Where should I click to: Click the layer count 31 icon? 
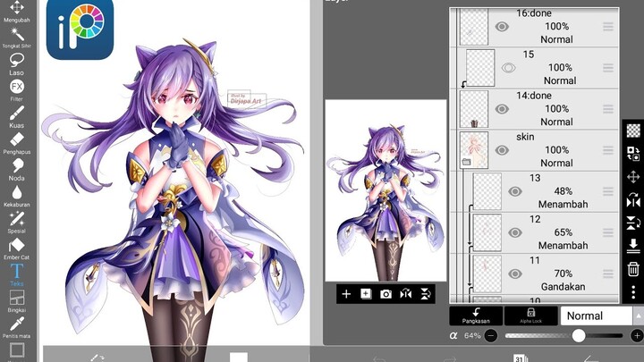pyautogui.click(x=519, y=358)
